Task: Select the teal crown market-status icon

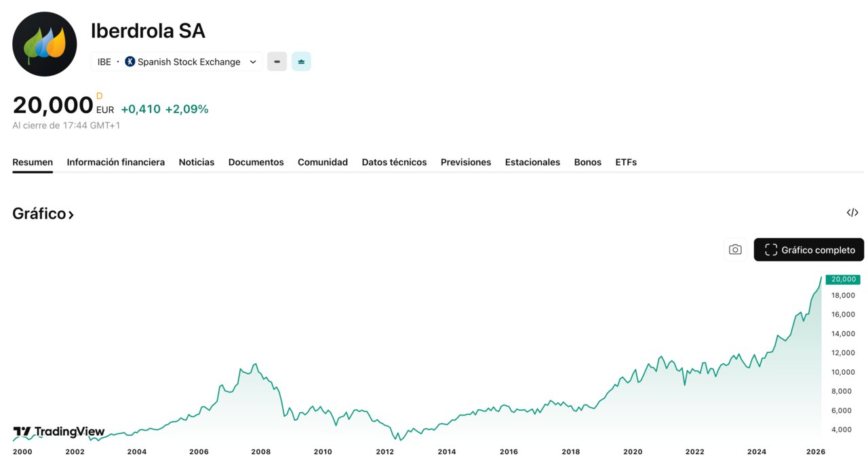Action: click(x=301, y=61)
